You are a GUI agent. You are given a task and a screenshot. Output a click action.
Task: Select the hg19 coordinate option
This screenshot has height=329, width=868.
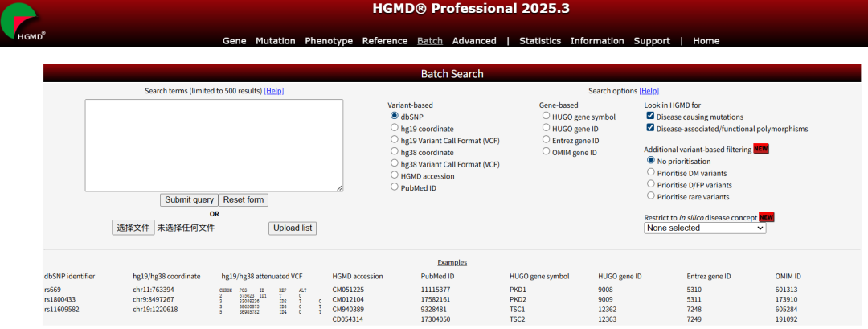click(394, 128)
